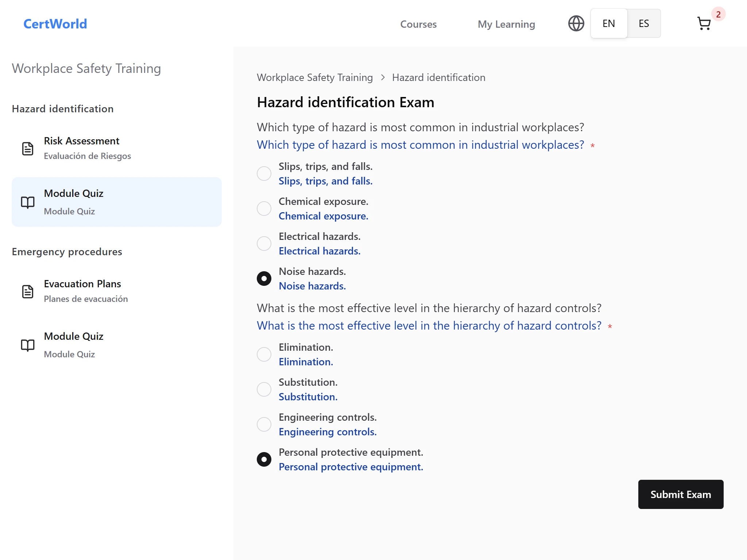747x560 pixels.
Task: Go to My Learning
Action: coord(506,24)
